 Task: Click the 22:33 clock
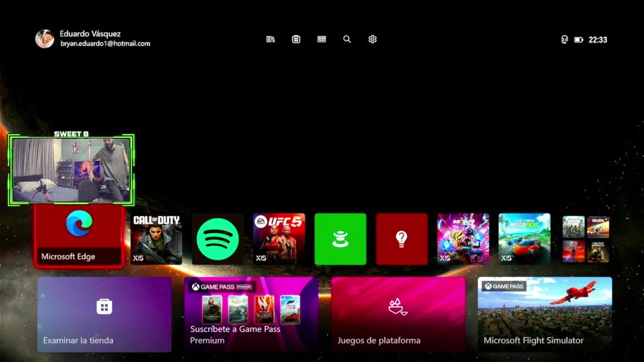pos(598,40)
